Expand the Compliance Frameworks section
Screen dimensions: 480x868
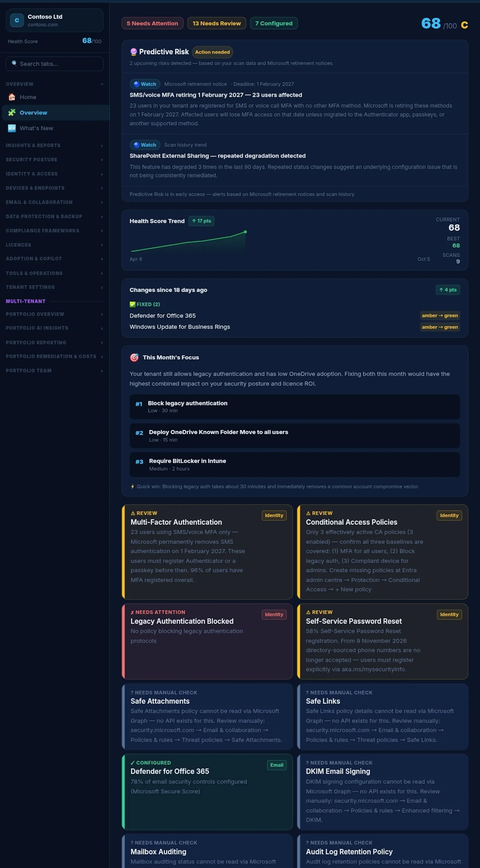click(55, 231)
